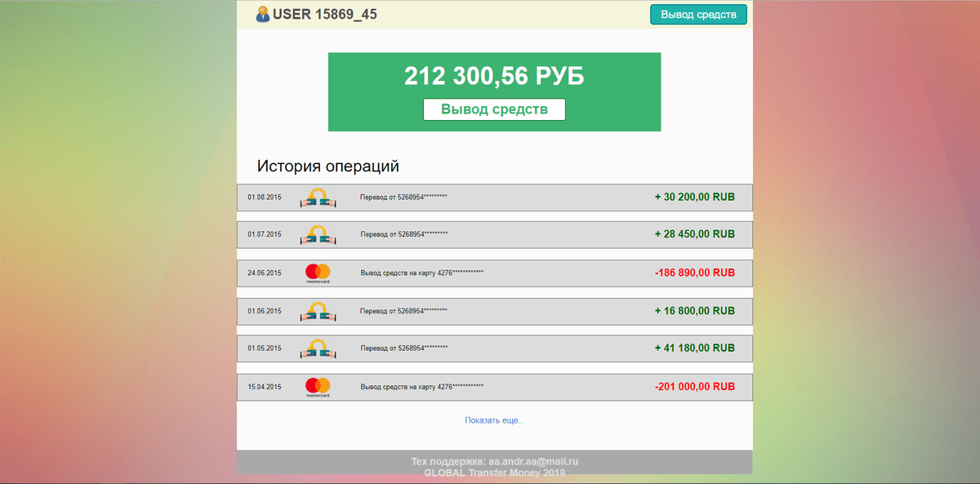Image resolution: width=980 pixels, height=484 pixels.
Task: Click the white Вывод средств button under the balance
Action: [x=494, y=109]
